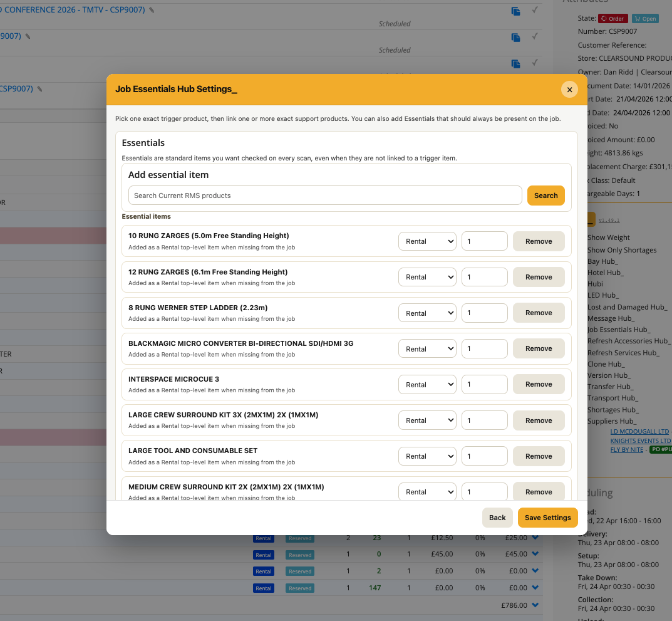The width and height of the screenshot is (672, 621).
Task: Click the red Order state badge
Action: pos(613,18)
